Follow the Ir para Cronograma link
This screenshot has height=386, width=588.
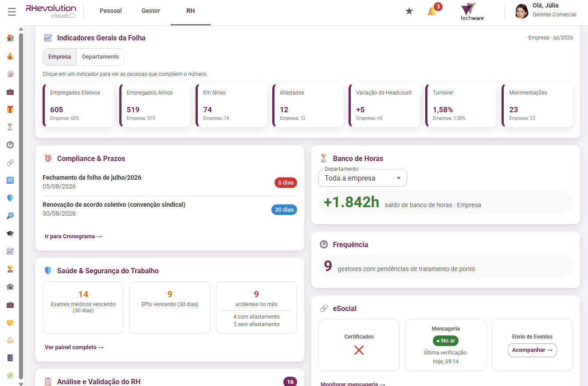pyautogui.click(x=74, y=236)
